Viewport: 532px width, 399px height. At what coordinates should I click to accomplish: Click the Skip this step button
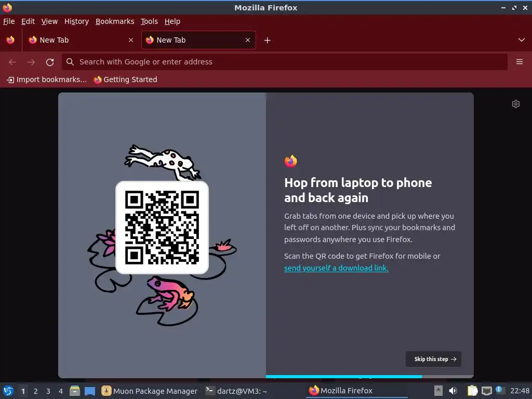click(x=433, y=359)
